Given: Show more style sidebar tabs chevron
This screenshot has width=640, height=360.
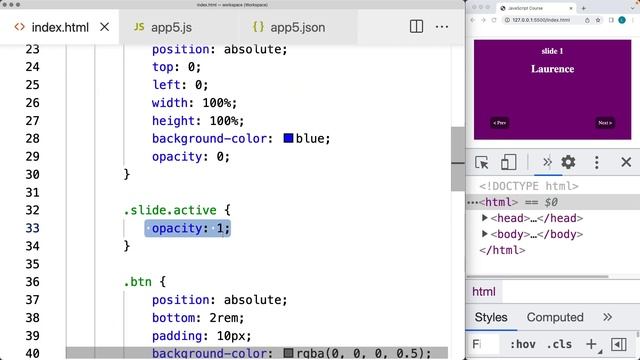Looking at the screenshot, I should point(607,317).
